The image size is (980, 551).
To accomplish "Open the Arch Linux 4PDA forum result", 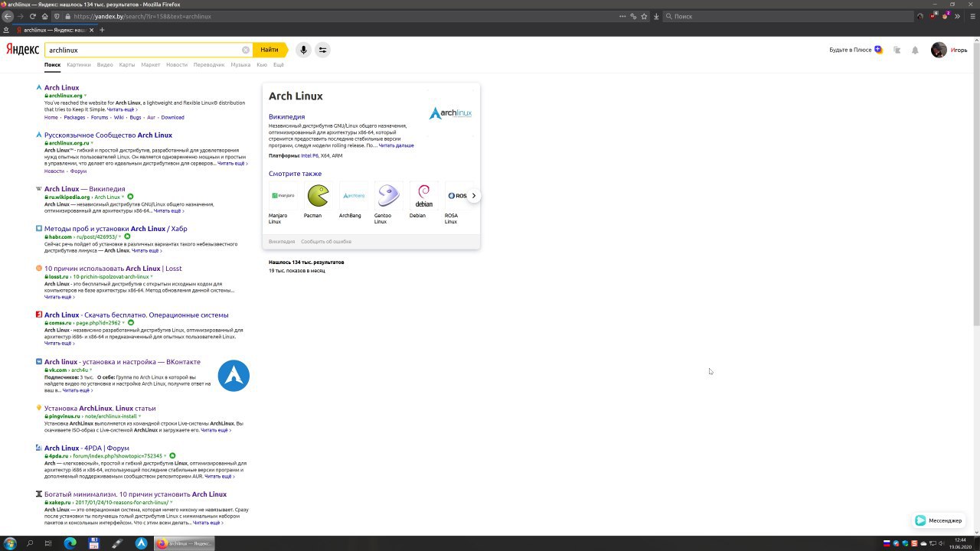I will pos(87,448).
